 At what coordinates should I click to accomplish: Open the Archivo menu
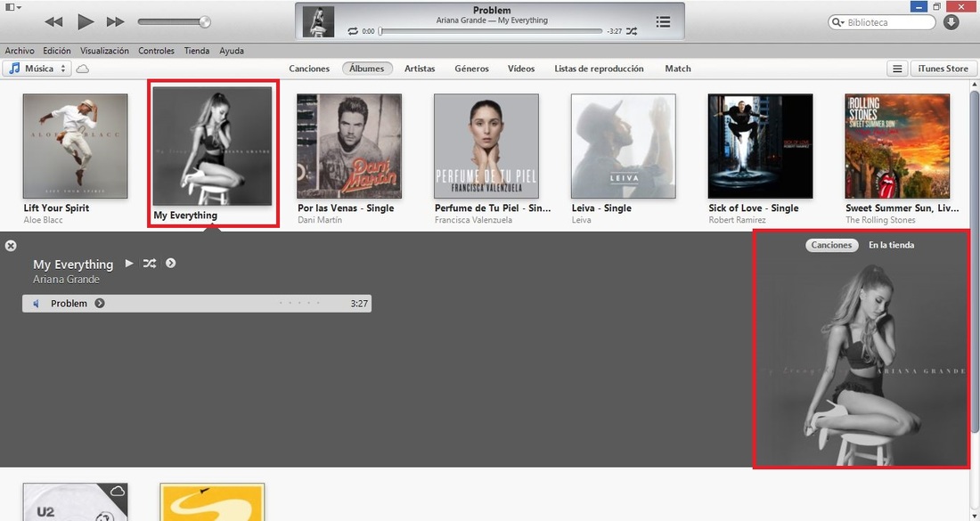pyautogui.click(x=20, y=51)
